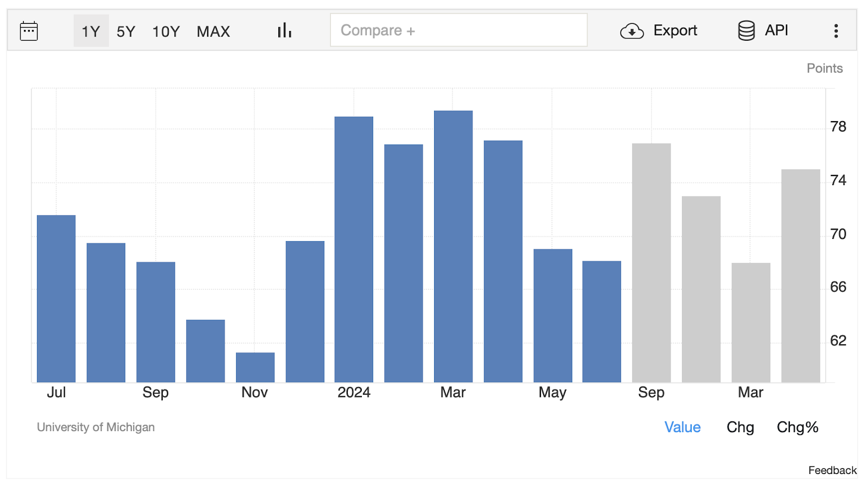Click the blue bar above May label

(553, 315)
